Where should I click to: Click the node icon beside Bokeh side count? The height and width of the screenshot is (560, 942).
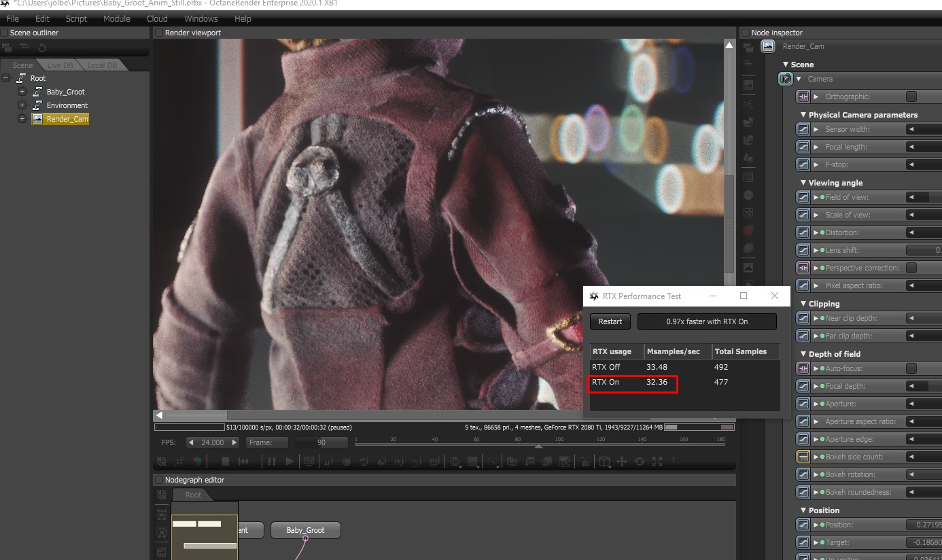tap(803, 457)
